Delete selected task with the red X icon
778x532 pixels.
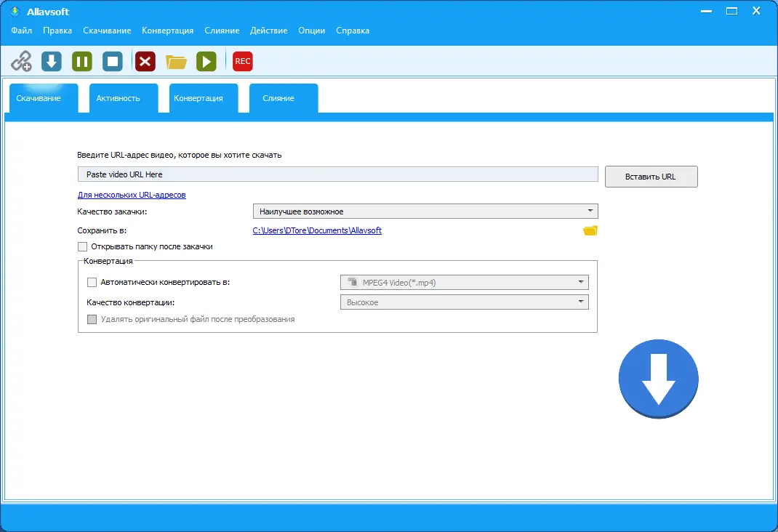coord(145,61)
